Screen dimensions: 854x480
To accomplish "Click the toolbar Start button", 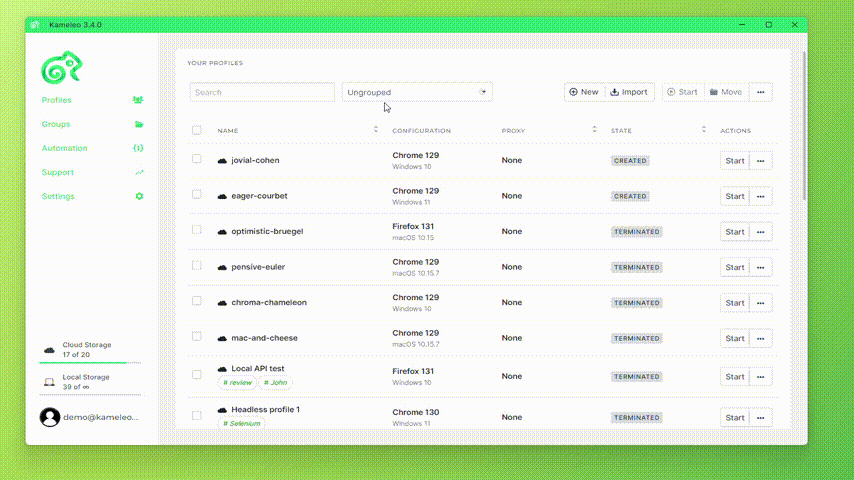I will [x=683, y=92].
